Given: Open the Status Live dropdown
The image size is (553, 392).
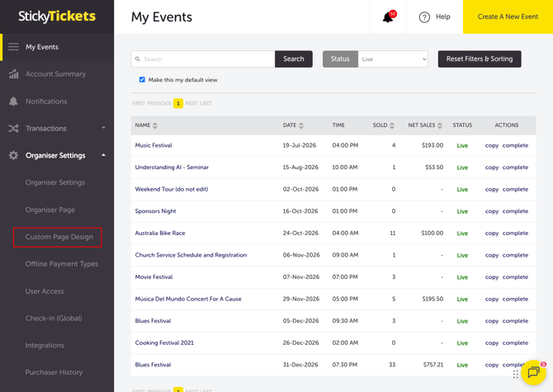Looking at the screenshot, I should click(393, 59).
